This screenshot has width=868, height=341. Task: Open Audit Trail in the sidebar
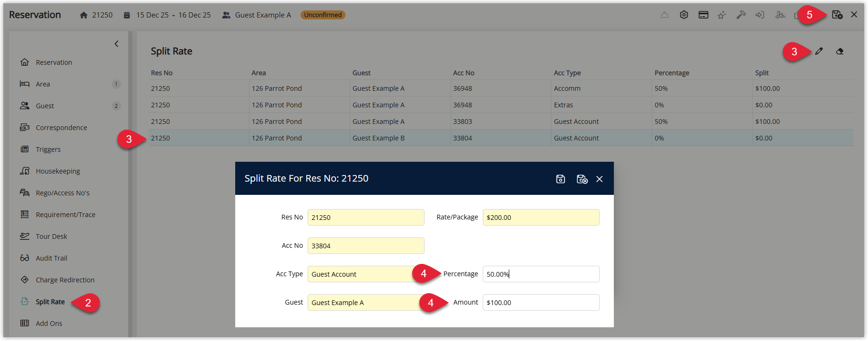click(51, 258)
